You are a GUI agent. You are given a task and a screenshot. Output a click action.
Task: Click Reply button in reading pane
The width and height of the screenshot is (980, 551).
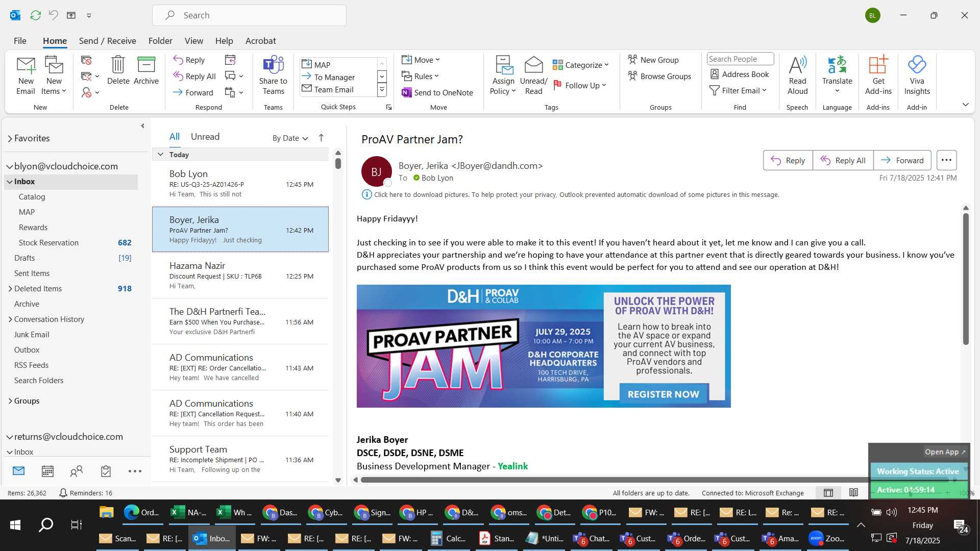tap(788, 160)
